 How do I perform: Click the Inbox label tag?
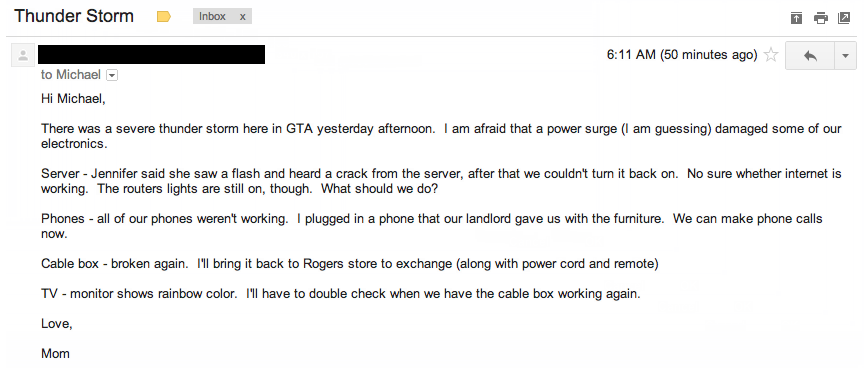tap(212, 17)
